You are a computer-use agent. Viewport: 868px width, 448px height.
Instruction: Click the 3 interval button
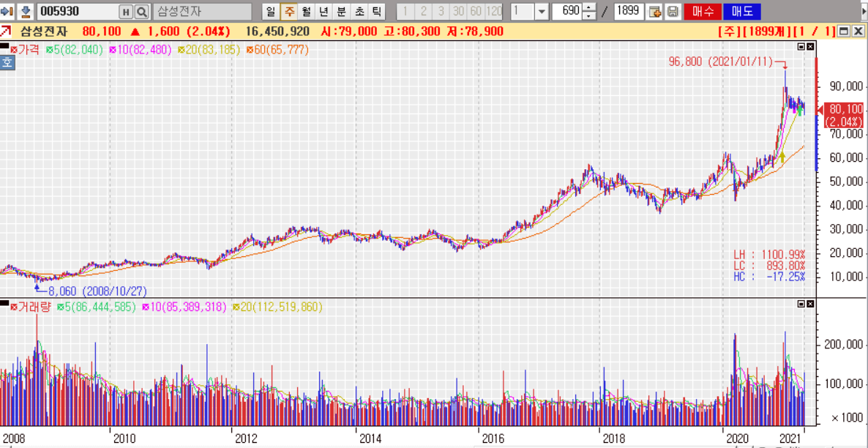(441, 11)
